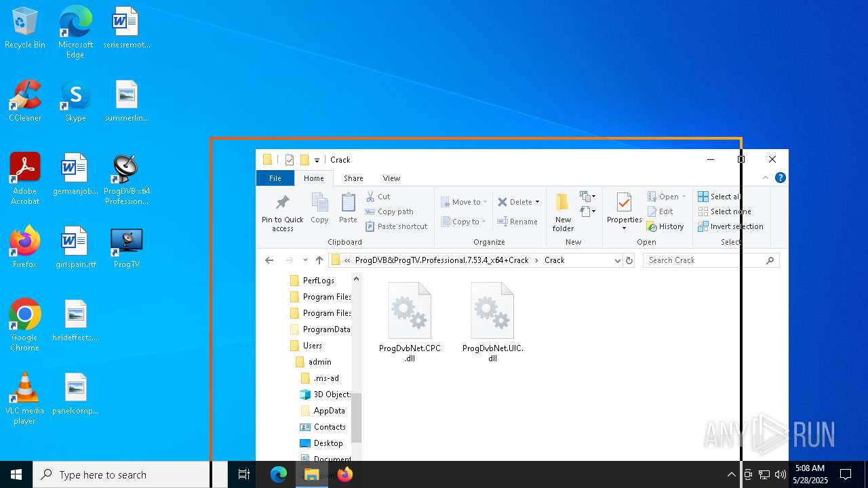Switch to the View ribbon tab
Screen dimensions: 868x488
pyautogui.click(x=391, y=178)
